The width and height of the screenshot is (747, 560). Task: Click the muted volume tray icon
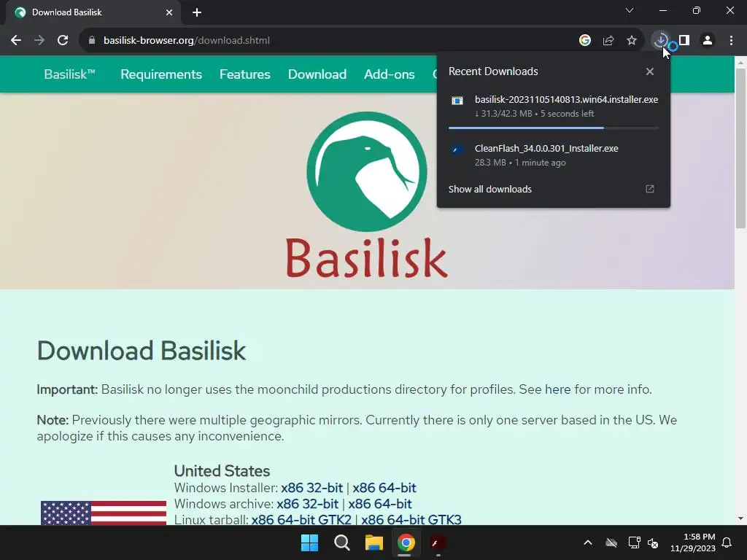coord(653,542)
